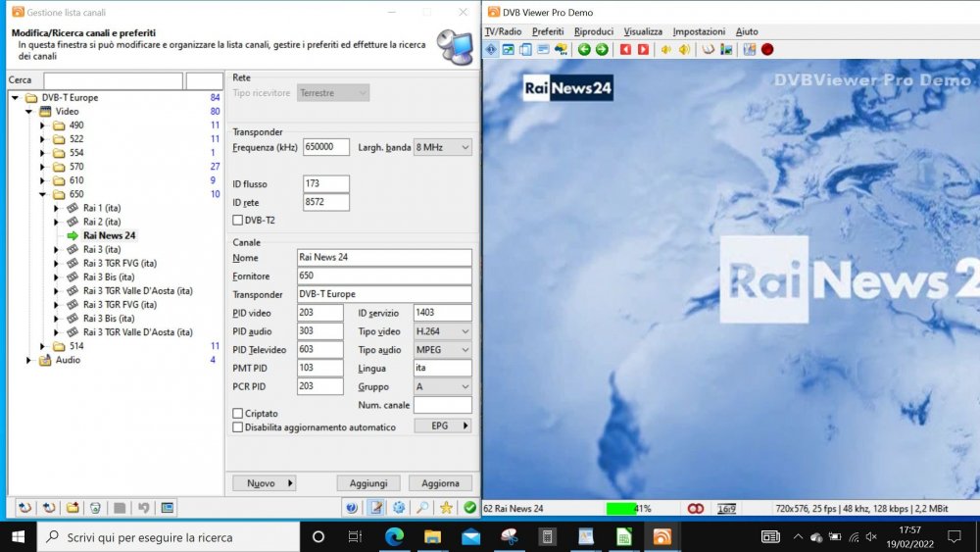980x552 pixels.
Task: Click the monitor preview icon in channel list toolbar
Action: [x=167, y=508]
